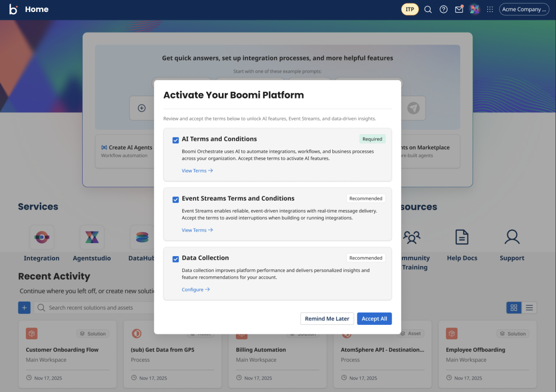Open the app launcher grid icon

coord(490,9)
